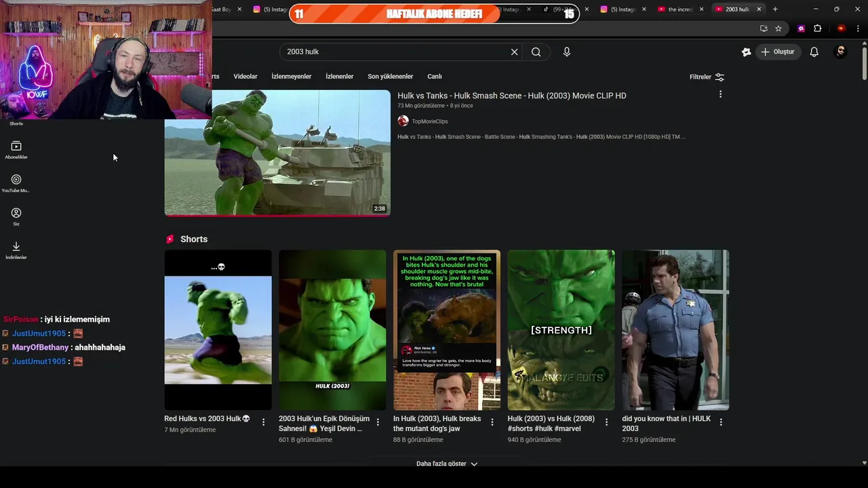Open the green Hulk face HULK (2003) short thumbnail

tap(332, 330)
